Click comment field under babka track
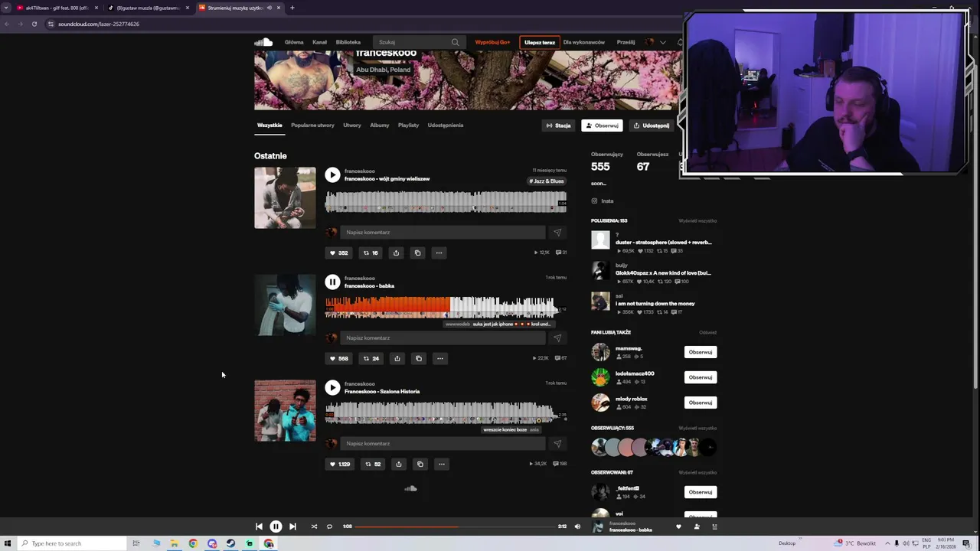Image resolution: width=980 pixels, height=551 pixels. pos(443,337)
